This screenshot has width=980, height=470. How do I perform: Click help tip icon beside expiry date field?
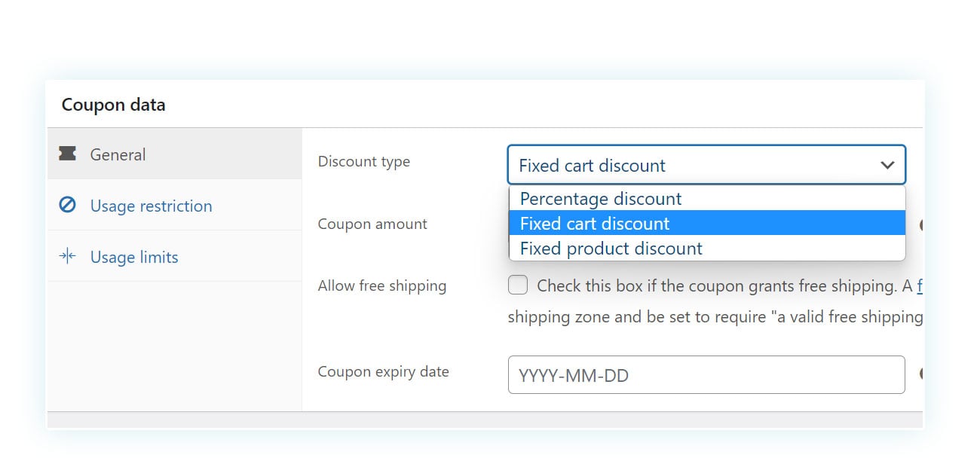click(x=920, y=374)
